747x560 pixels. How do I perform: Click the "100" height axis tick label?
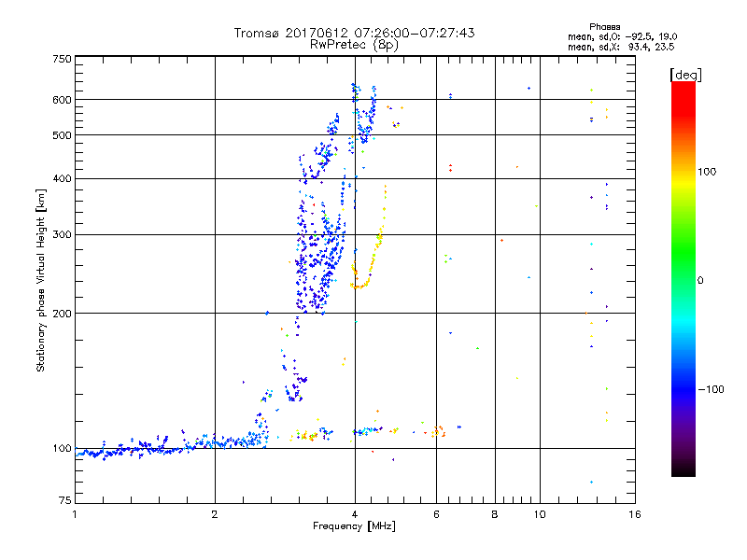click(x=62, y=448)
